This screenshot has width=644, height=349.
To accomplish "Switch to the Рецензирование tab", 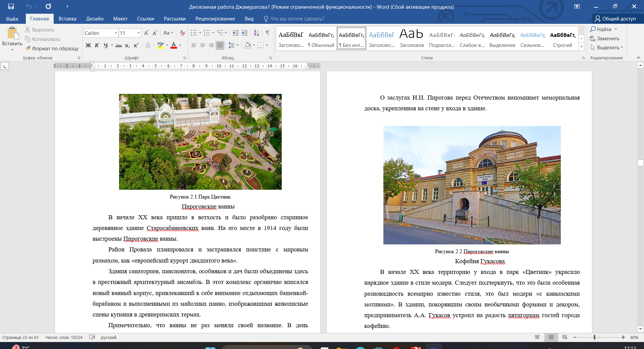I will (x=215, y=19).
